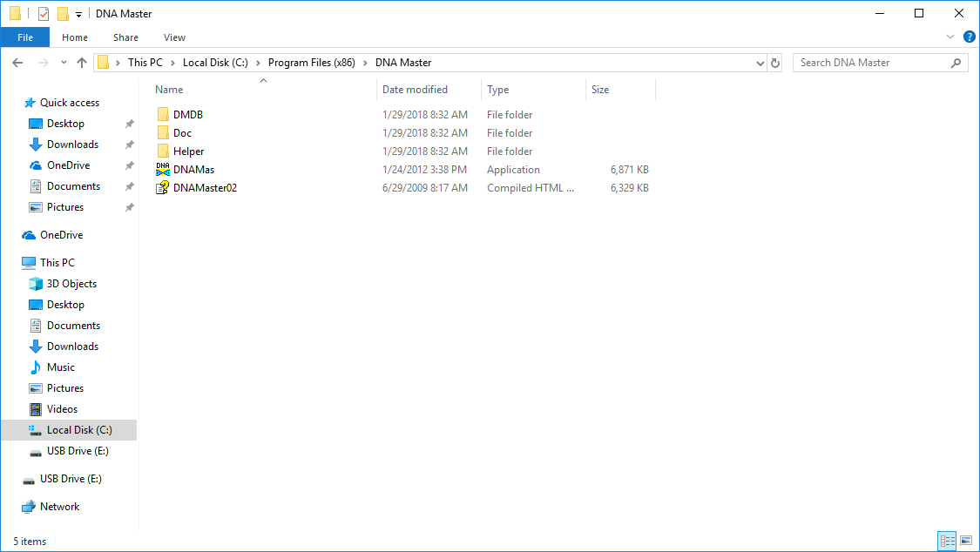The width and height of the screenshot is (980, 552).
Task: Click the New folder quick access toolbar icon
Action: pos(63,13)
